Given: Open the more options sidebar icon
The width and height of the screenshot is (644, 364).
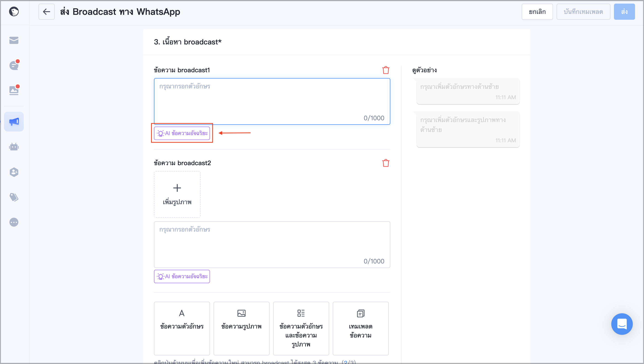Looking at the screenshot, I should [x=14, y=222].
